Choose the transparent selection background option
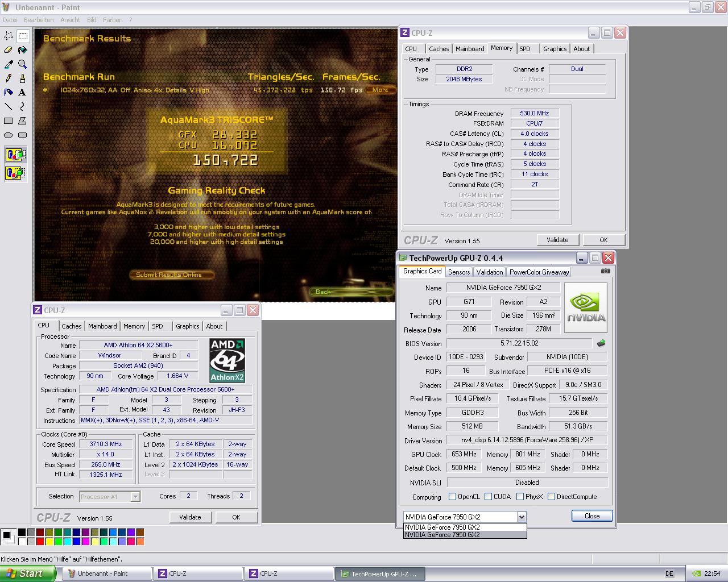 click(x=15, y=172)
